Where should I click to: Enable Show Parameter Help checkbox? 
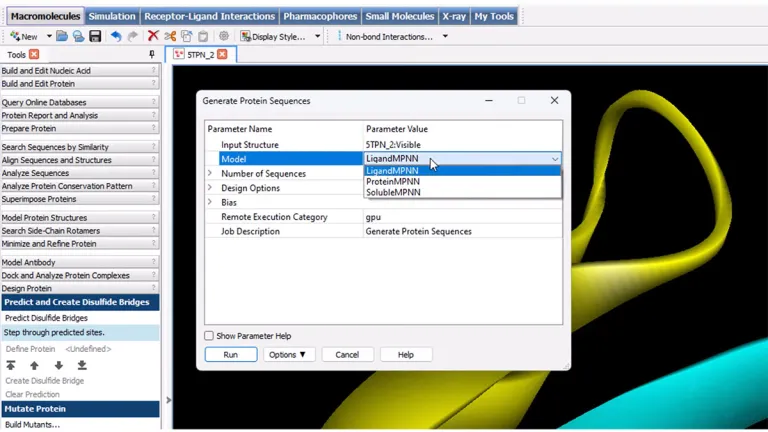pyautogui.click(x=209, y=336)
